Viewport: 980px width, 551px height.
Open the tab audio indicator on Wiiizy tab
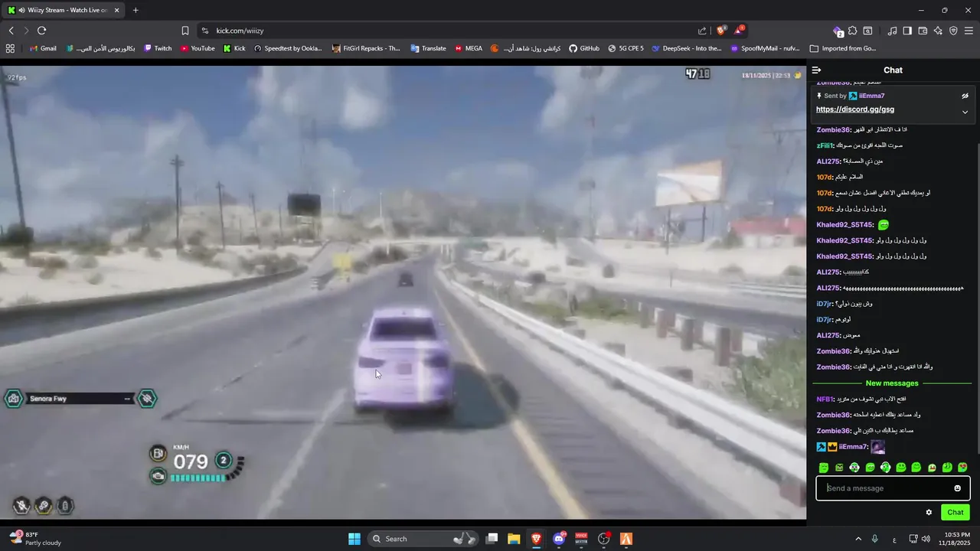point(22,10)
